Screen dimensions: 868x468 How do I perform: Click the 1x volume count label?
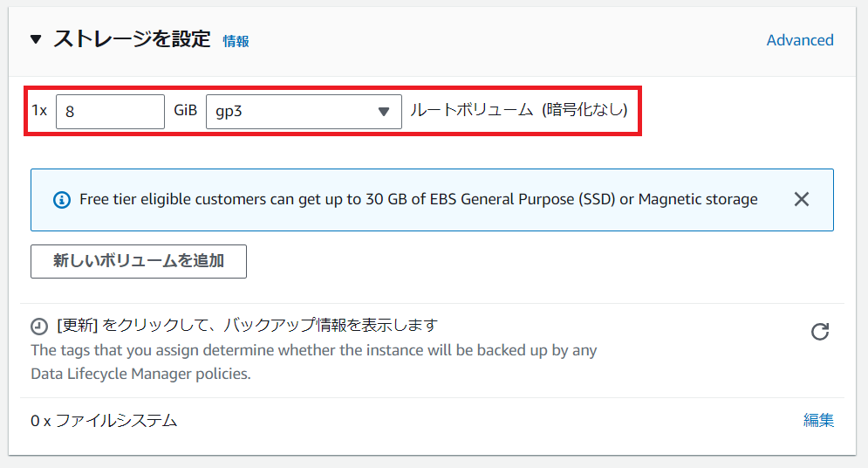point(39,112)
